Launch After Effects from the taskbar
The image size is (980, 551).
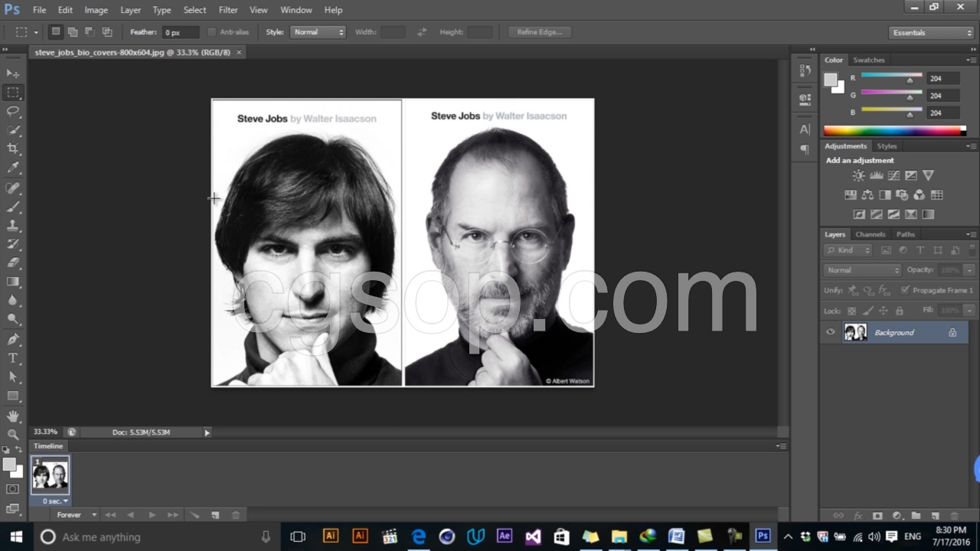[504, 536]
